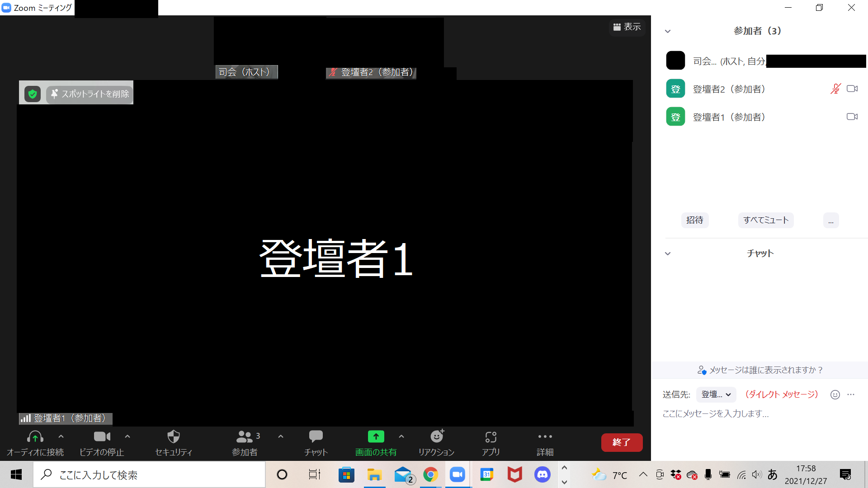Open the chat speech-bubble icon

tap(316, 436)
